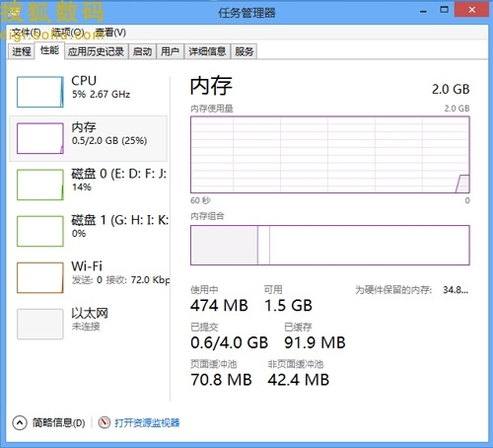Open 打开资源监视器 link
Screen dimensions: 493x448
147,422
